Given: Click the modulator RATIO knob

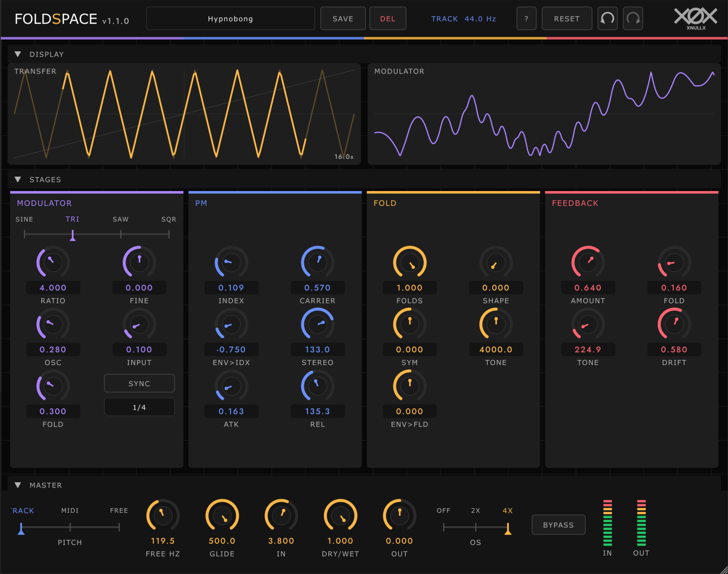Looking at the screenshot, I should click(53, 262).
